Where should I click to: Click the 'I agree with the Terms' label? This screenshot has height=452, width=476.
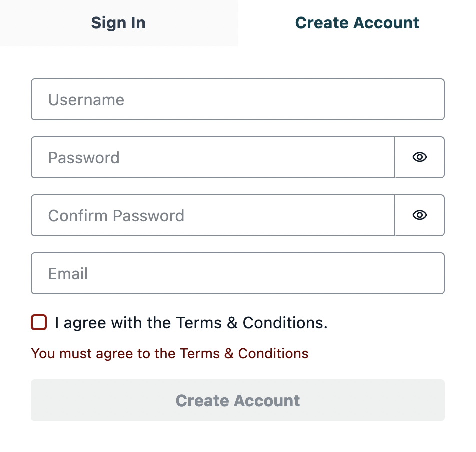191,322
